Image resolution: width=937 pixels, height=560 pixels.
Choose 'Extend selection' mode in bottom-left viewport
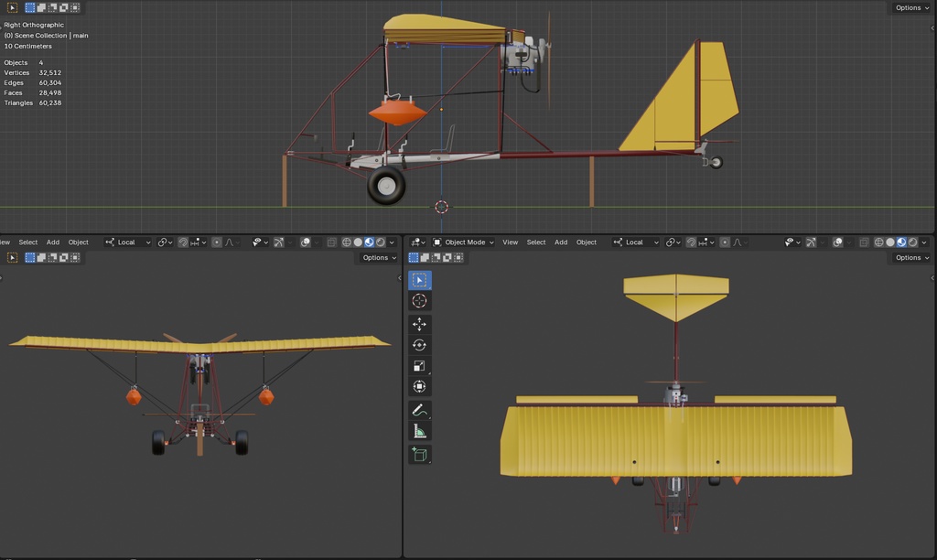click(x=41, y=258)
